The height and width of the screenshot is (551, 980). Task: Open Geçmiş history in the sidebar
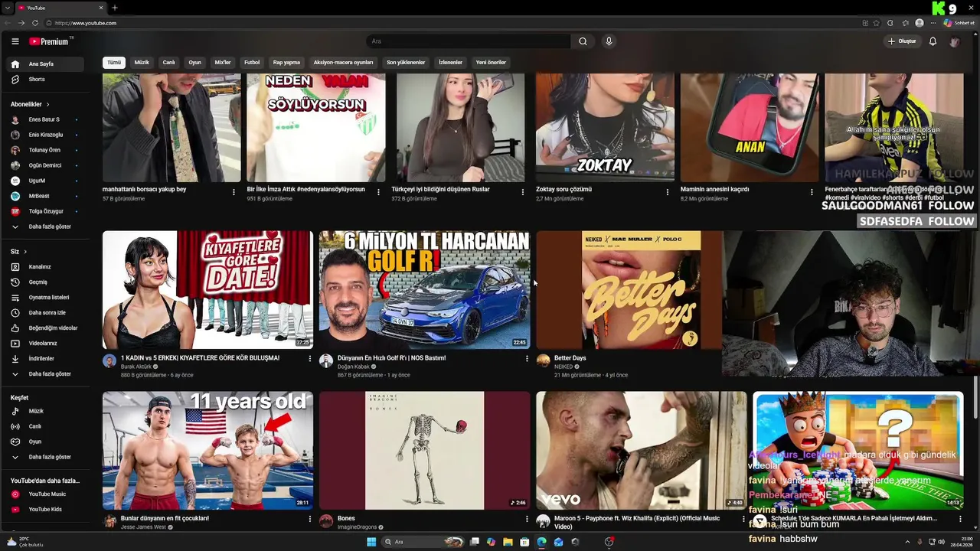click(46, 282)
